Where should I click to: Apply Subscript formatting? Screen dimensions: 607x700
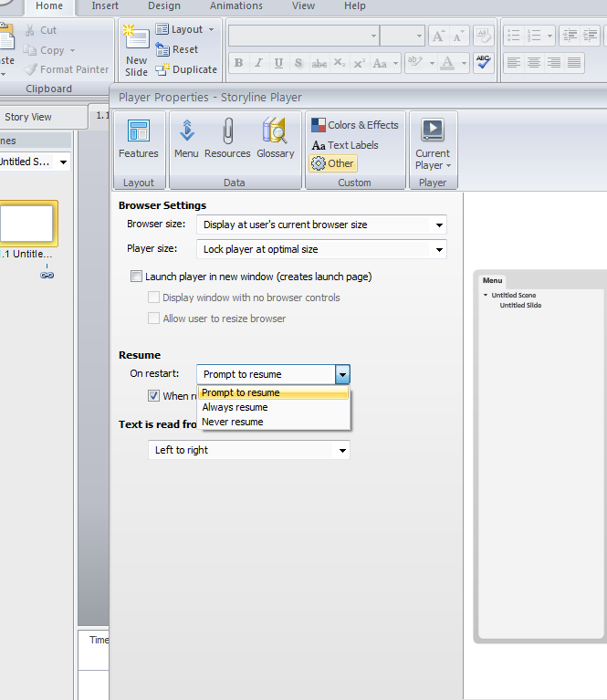pyautogui.click(x=340, y=63)
